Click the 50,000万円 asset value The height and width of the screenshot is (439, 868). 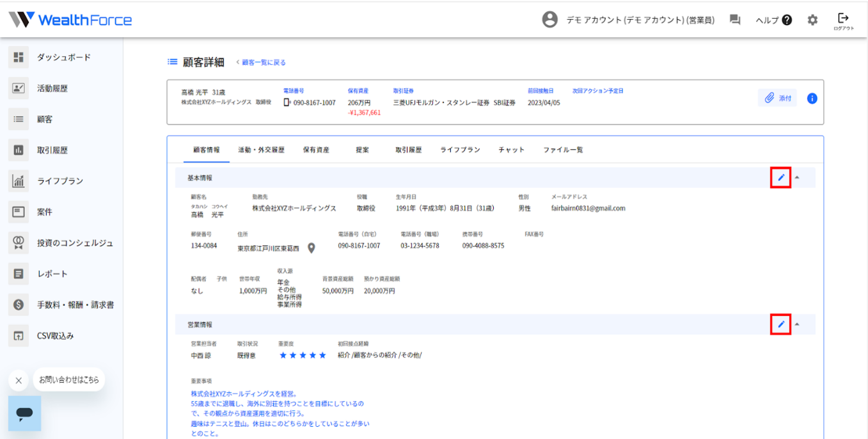coord(338,291)
